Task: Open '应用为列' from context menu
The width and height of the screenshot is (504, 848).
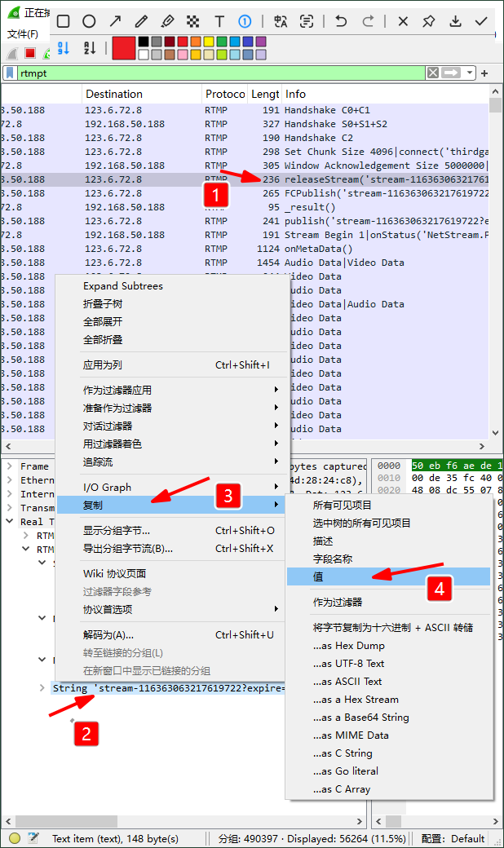Action: [103, 364]
